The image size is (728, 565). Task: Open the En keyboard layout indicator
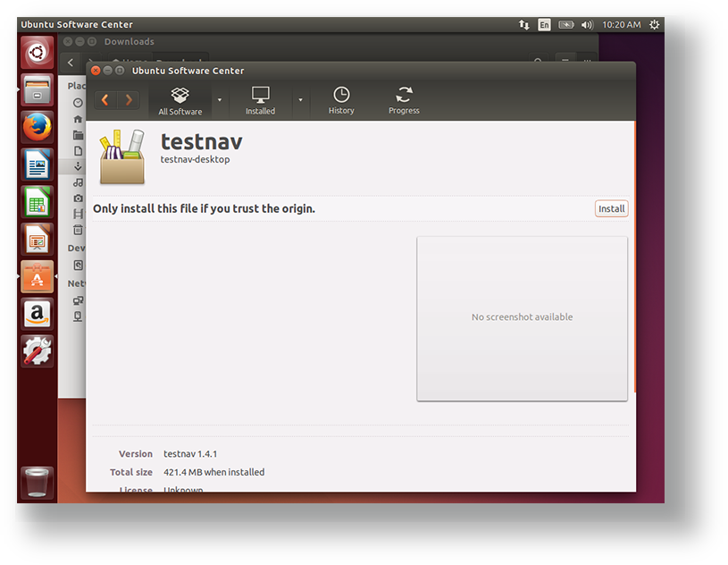pyautogui.click(x=544, y=25)
